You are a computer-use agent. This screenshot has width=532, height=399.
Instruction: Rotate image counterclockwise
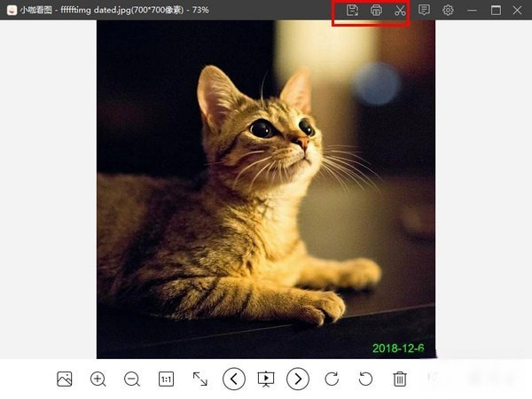(365, 379)
